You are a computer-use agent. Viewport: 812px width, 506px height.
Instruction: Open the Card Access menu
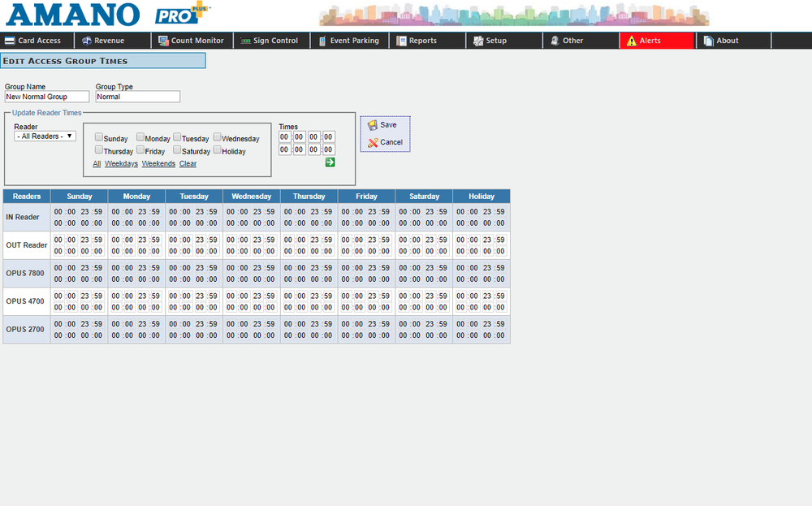pyautogui.click(x=37, y=41)
